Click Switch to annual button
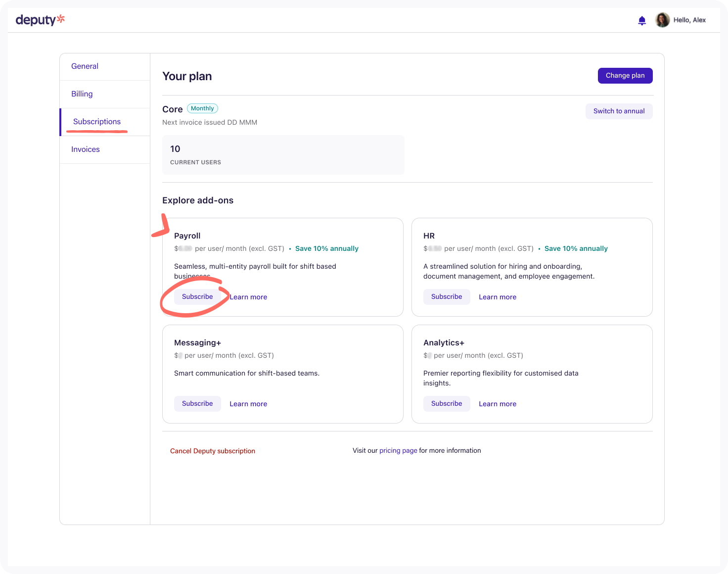The height and width of the screenshot is (574, 728). (619, 111)
